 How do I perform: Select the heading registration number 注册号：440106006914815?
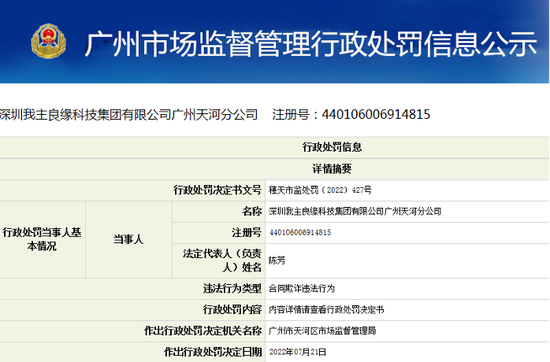click(x=351, y=115)
